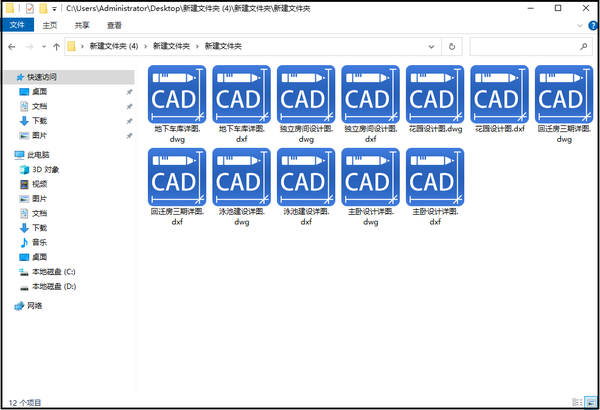Screen dimensions: 600x410
Task: Refresh the current folder view
Action: (x=452, y=47)
